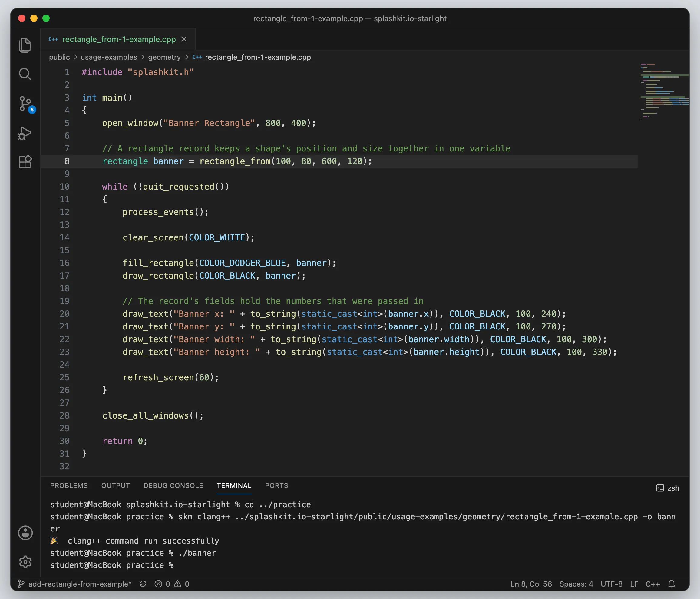Viewport: 700px width, 599px height.
Task: Click on COLOR_WHITE in line 14
Action: pos(217,237)
